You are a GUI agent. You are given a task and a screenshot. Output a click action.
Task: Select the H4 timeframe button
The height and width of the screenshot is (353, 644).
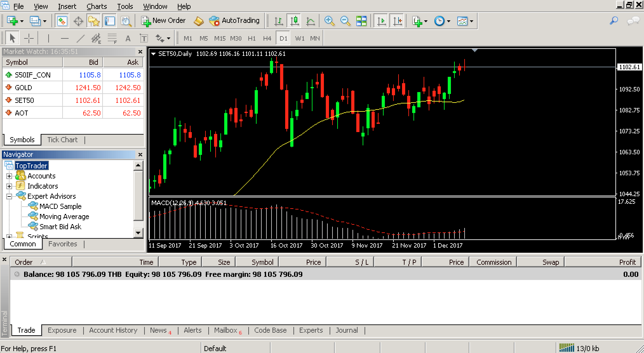coord(267,39)
